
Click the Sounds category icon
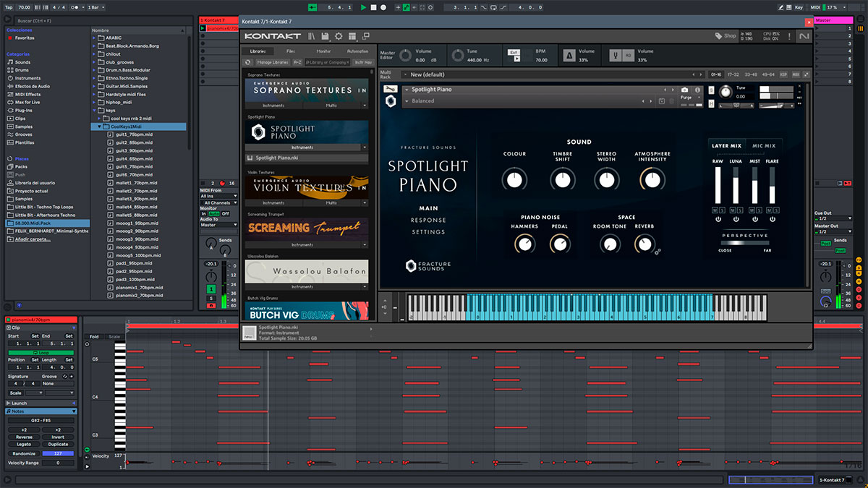(10, 62)
